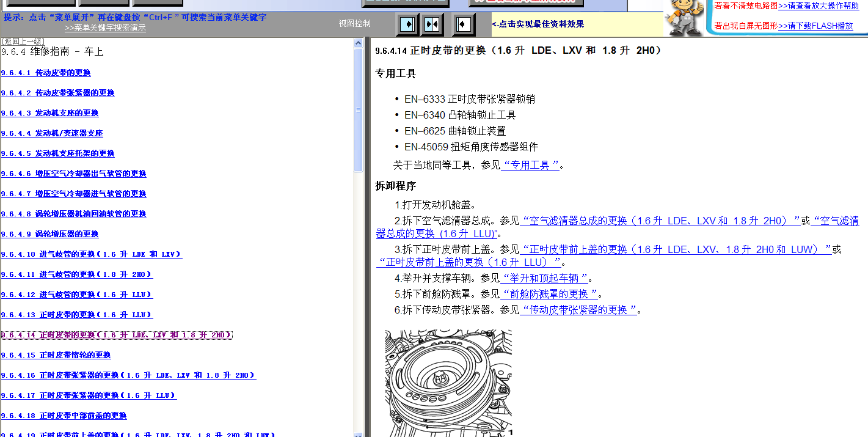
Task: Open 9.6.4.15 正时皮带惰轮的更换
Action: coord(56,355)
